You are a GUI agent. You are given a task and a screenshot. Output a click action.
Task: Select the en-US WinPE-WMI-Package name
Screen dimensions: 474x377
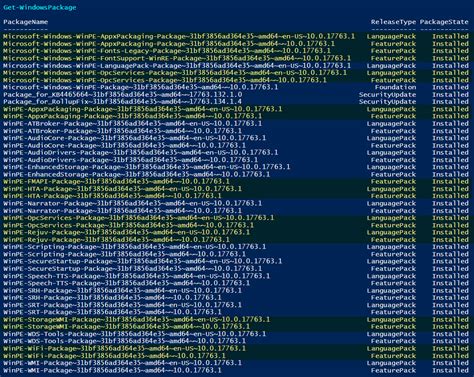[122, 363]
